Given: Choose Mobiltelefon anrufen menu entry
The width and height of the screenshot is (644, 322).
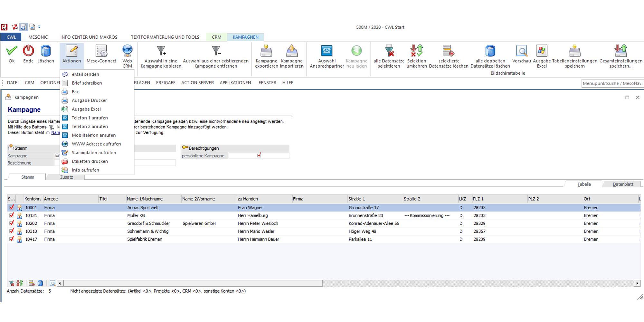Looking at the screenshot, I should click(x=97, y=135).
